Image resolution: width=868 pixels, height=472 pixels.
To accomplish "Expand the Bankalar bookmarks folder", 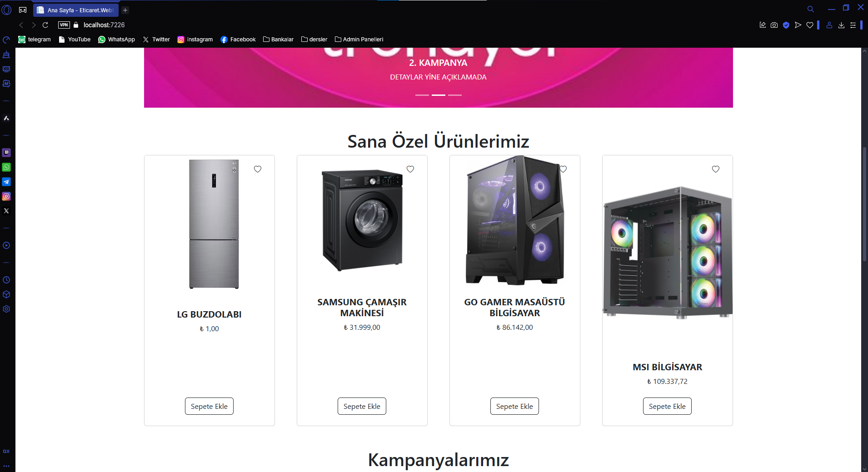I will [x=278, y=40].
